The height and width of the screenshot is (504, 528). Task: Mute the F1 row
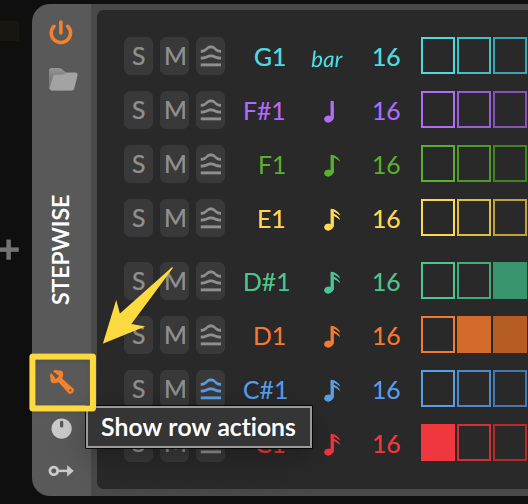click(x=174, y=164)
